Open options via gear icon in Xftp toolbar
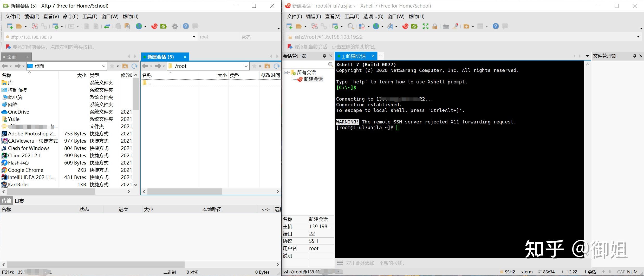The height and width of the screenshot is (276, 644). tap(175, 26)
